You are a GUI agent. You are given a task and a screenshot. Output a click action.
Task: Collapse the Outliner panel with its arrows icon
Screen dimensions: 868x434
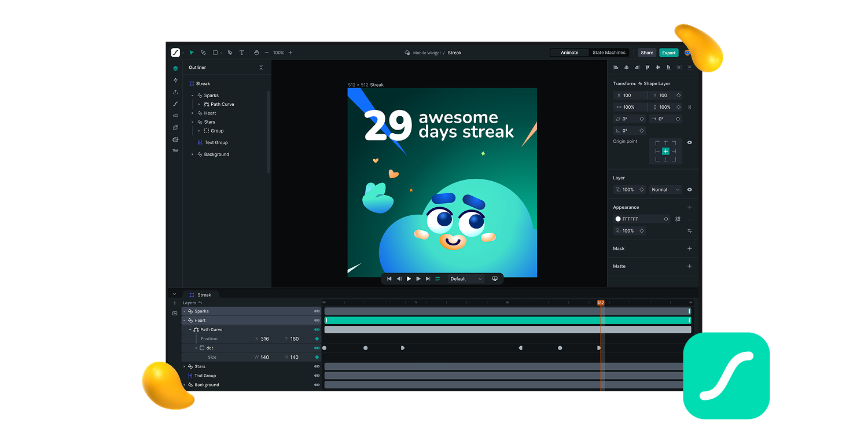[261, 68]
